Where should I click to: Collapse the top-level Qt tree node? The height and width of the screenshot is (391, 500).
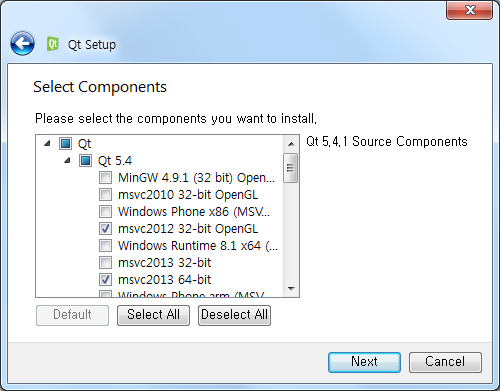coord(47,144)
